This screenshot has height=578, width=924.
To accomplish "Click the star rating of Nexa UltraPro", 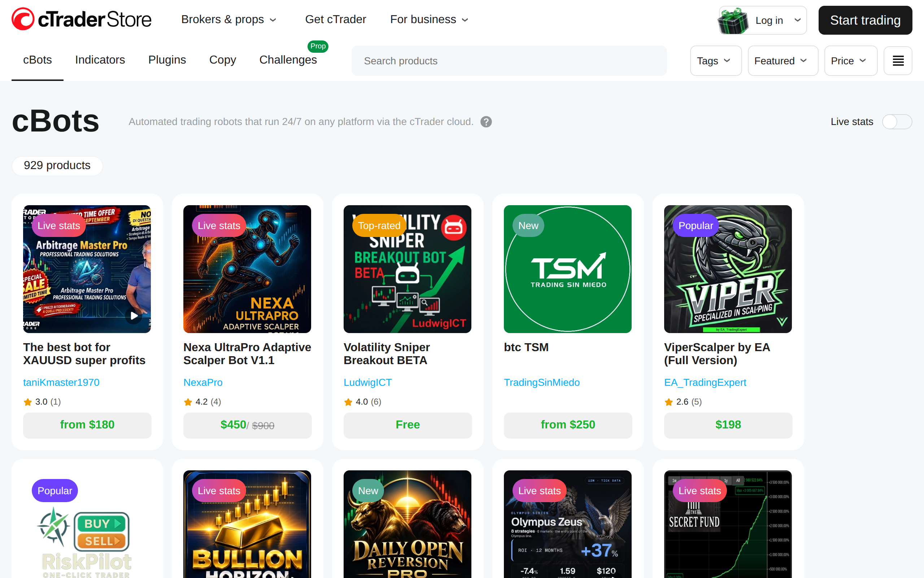I will point(202,402).
